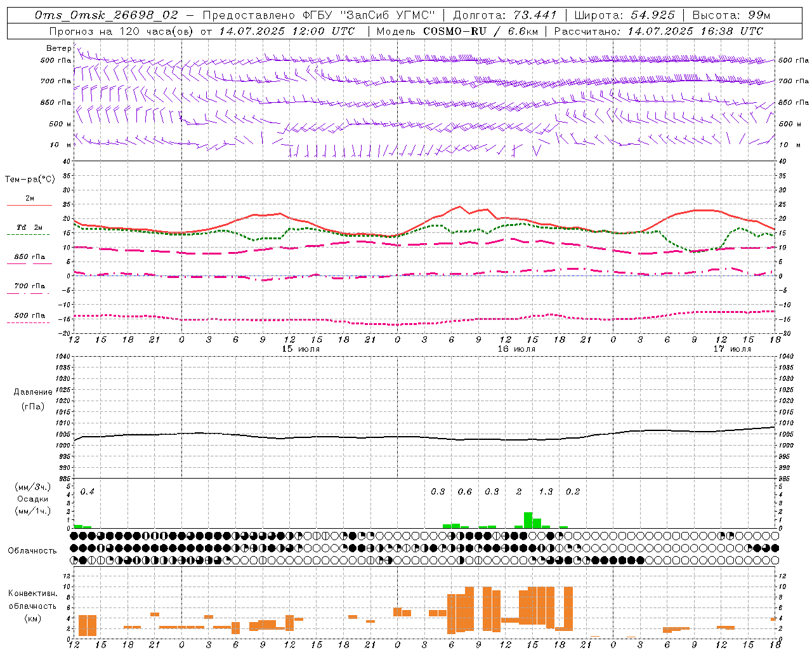Click the tallest green precipitation bar
812x650 pixels.
(x=528, y=520)
